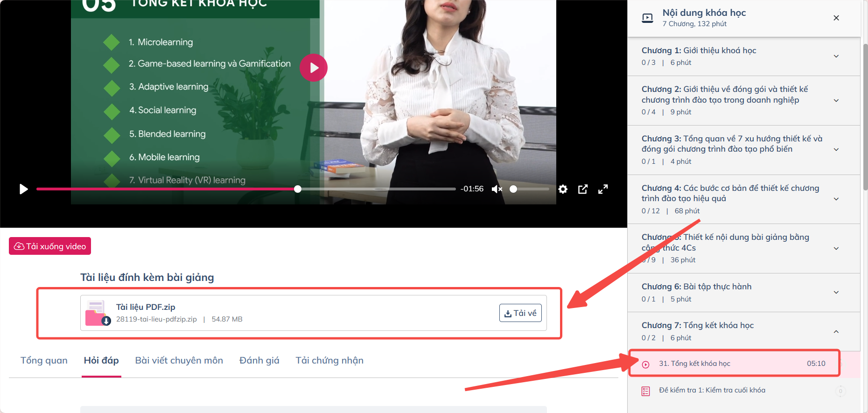Click the 36 phút duration of Chương 5

(x=683, y=260)
